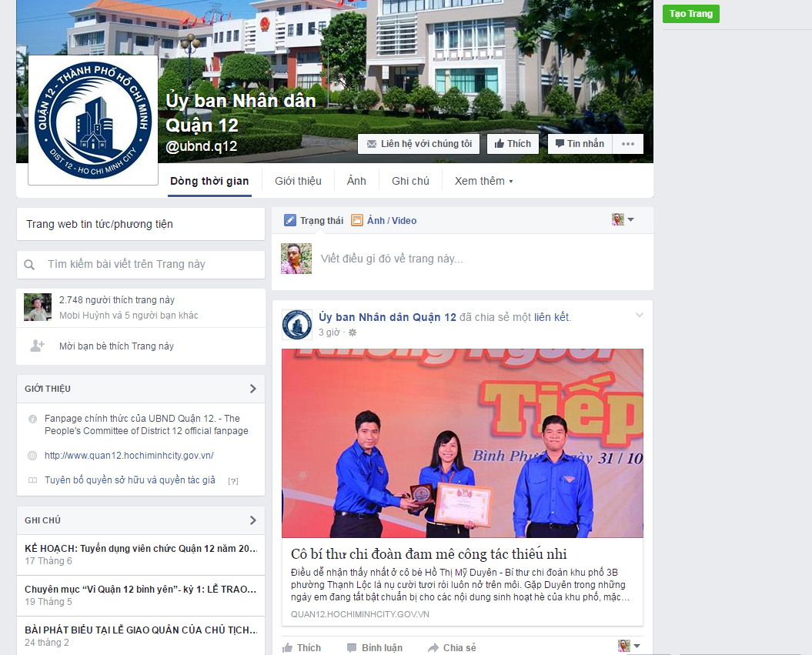
Task: Select the Trạng thái composer option
Action: (322, 221)
